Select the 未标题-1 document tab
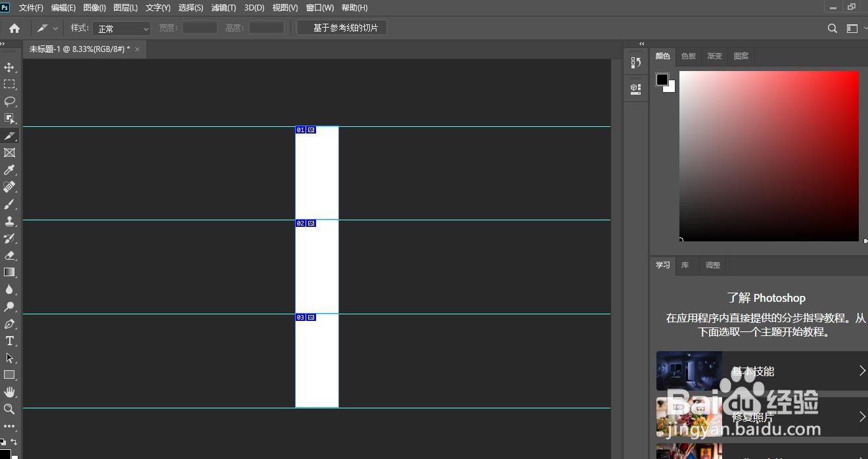The height and width of the screenshot is (459, 868). [79, 49]
